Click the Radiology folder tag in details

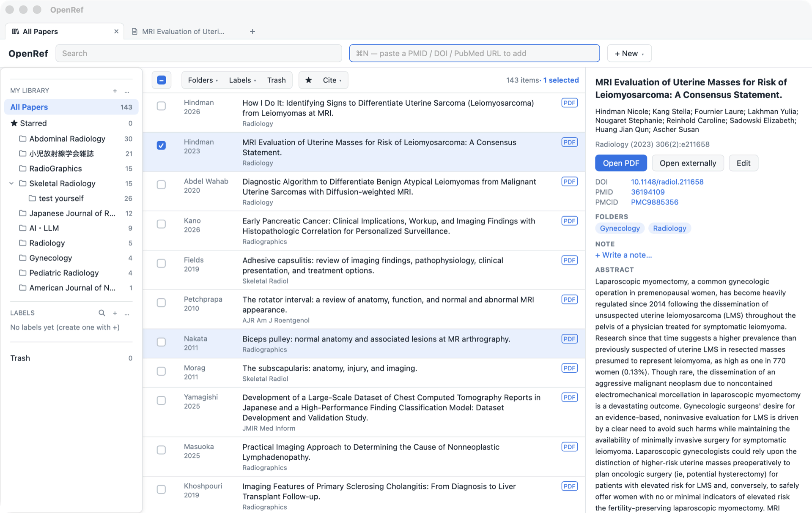coord(669,228)
